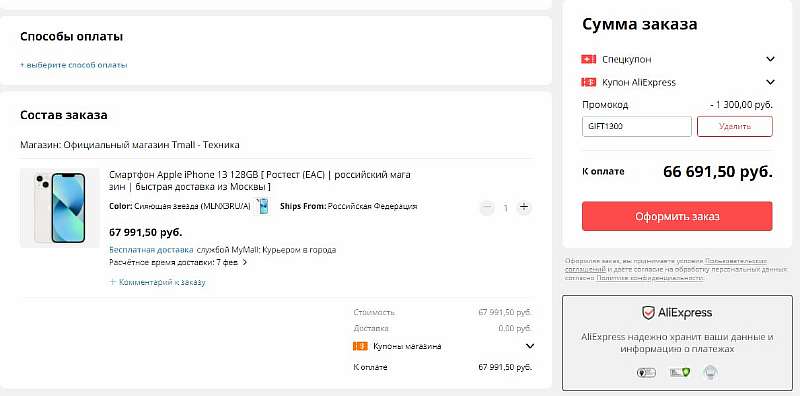
Task: Click the orange Купоны магазина coupon icon
Action: (360, 346)
